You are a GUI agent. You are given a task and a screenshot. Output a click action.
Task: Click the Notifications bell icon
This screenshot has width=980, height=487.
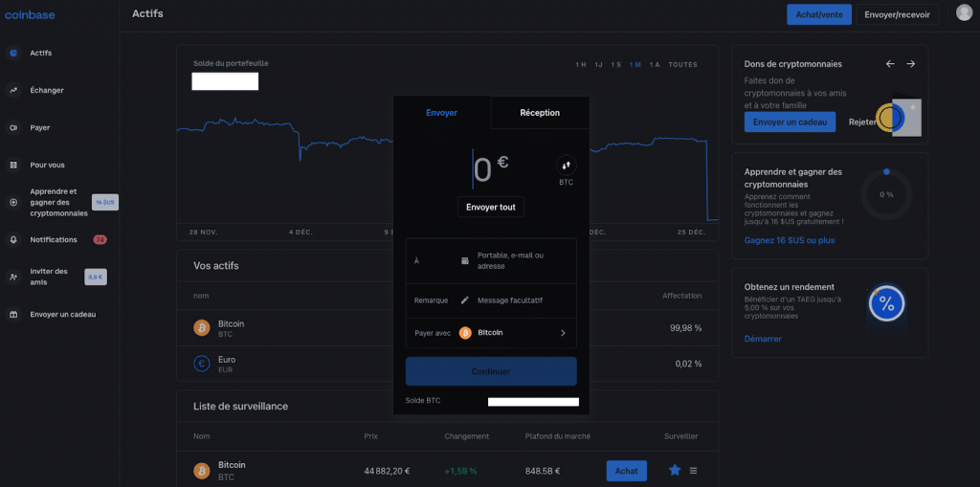click(13, 239)
